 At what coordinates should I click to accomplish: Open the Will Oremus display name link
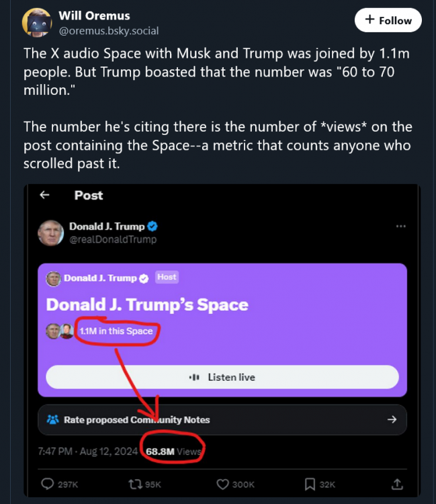tap(94, 15)
